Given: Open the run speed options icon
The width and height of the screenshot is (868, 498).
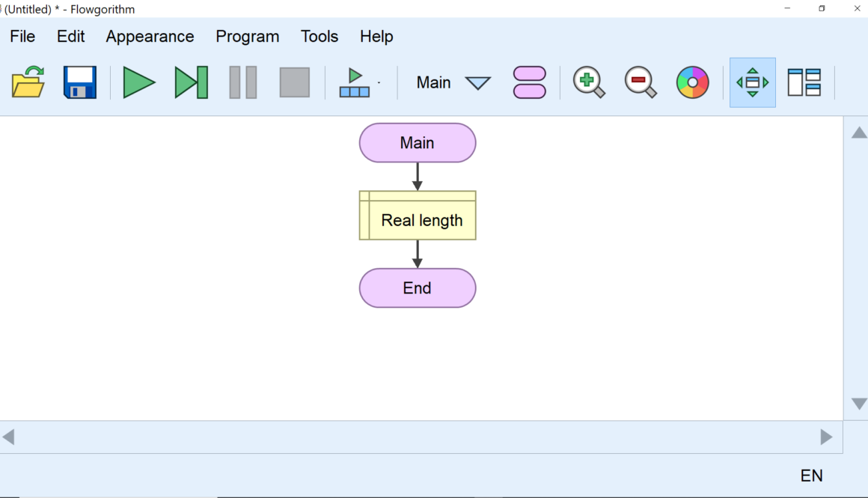Looking at the screenshot, I should 355,82.
